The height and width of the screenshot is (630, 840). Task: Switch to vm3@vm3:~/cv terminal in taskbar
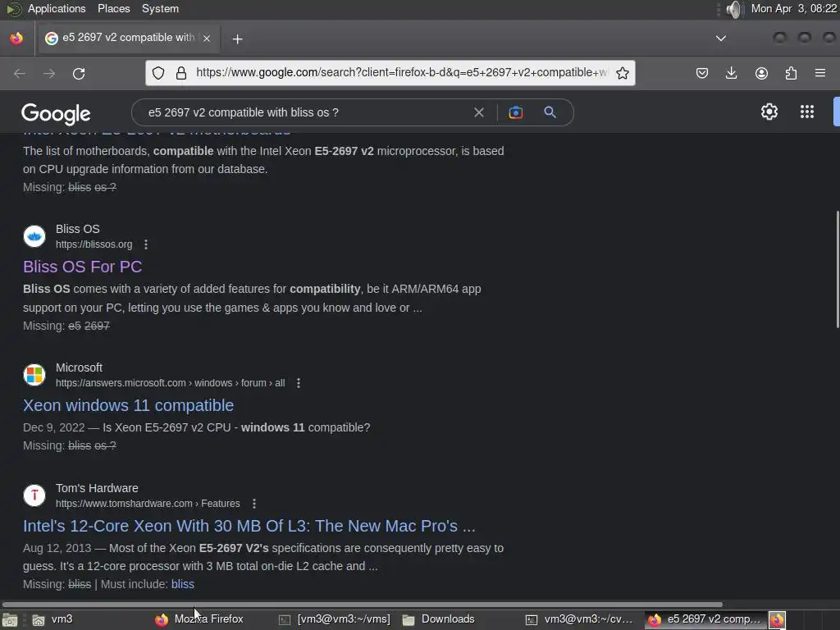(x=580, y=619)
